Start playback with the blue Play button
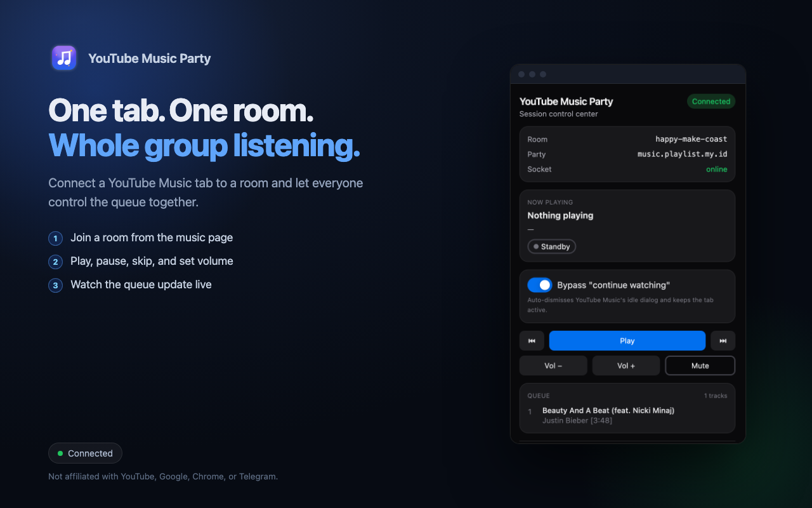The width and height of the screenshot is (812, 508). [627, 341]
